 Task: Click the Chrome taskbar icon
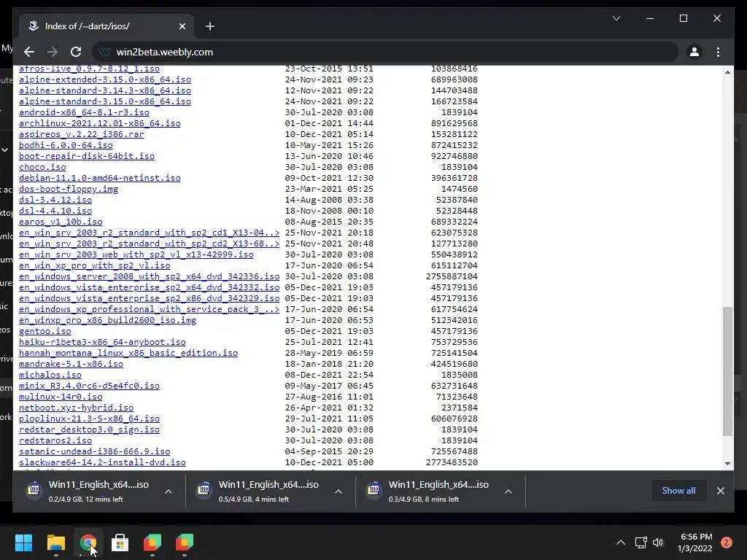pyautogui.click(x=88, y=542)
